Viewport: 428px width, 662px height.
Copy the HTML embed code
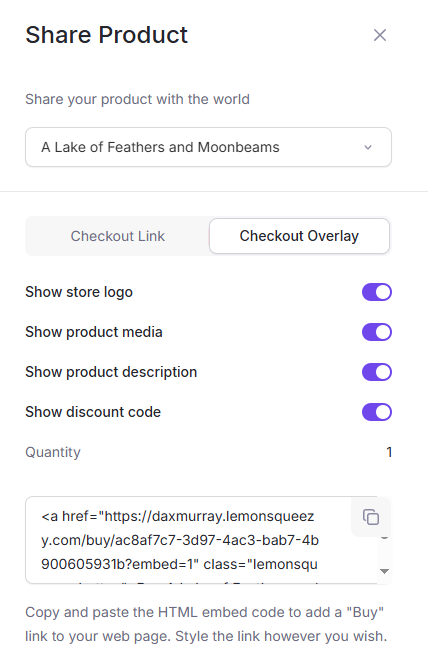pos(371,517)
